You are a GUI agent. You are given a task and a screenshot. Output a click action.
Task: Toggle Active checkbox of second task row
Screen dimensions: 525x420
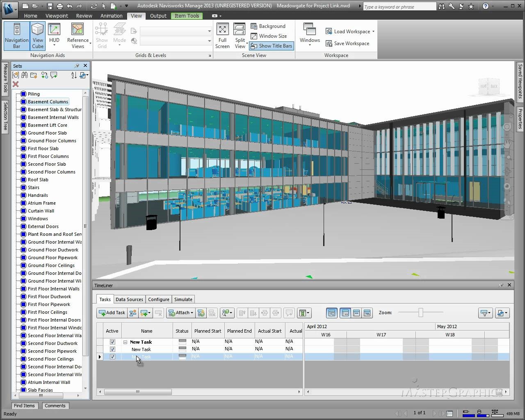112,349
